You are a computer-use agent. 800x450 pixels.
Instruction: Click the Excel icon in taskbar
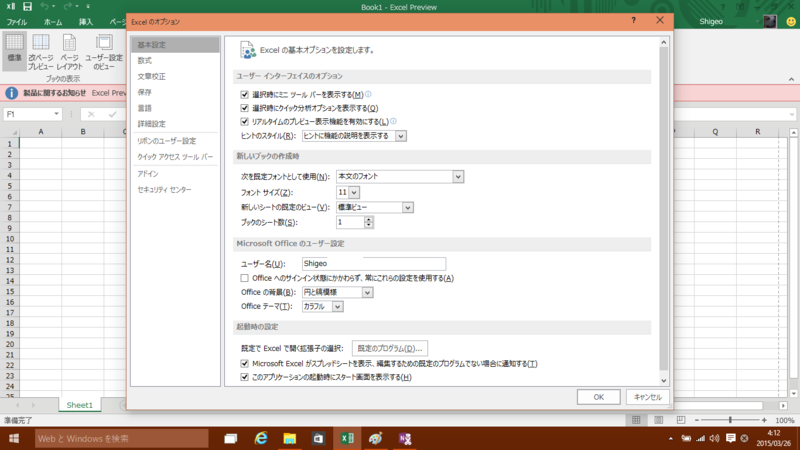pos(347,438)
